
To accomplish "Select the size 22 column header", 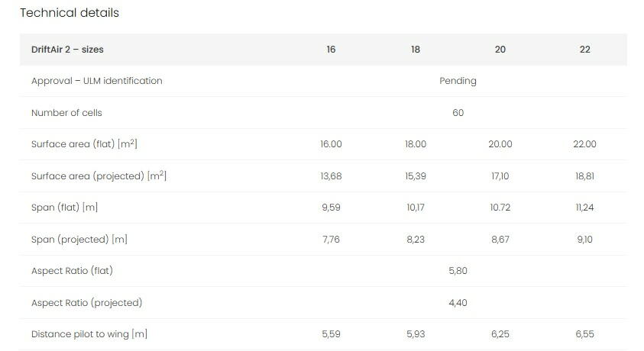I will tap(584, 50).
